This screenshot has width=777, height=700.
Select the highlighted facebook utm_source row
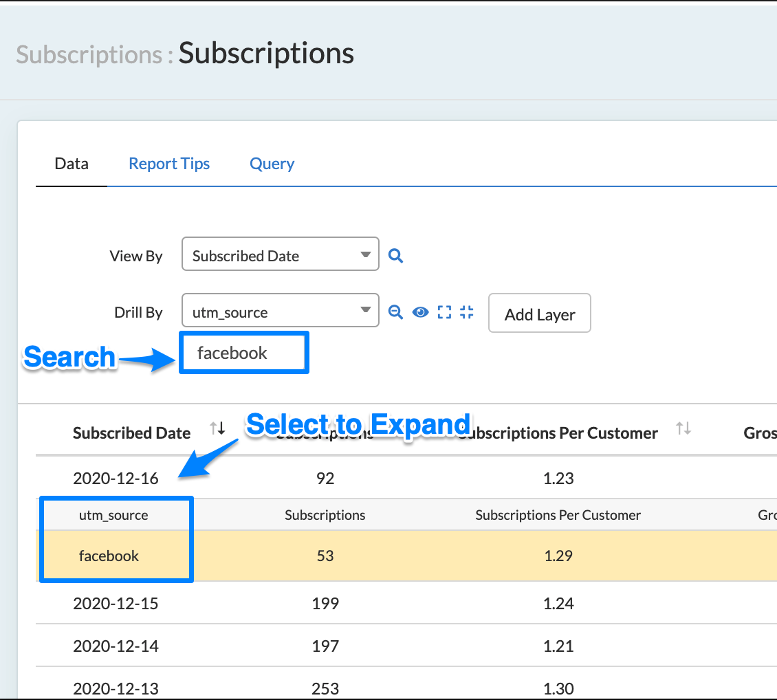[x=109, y=556]
